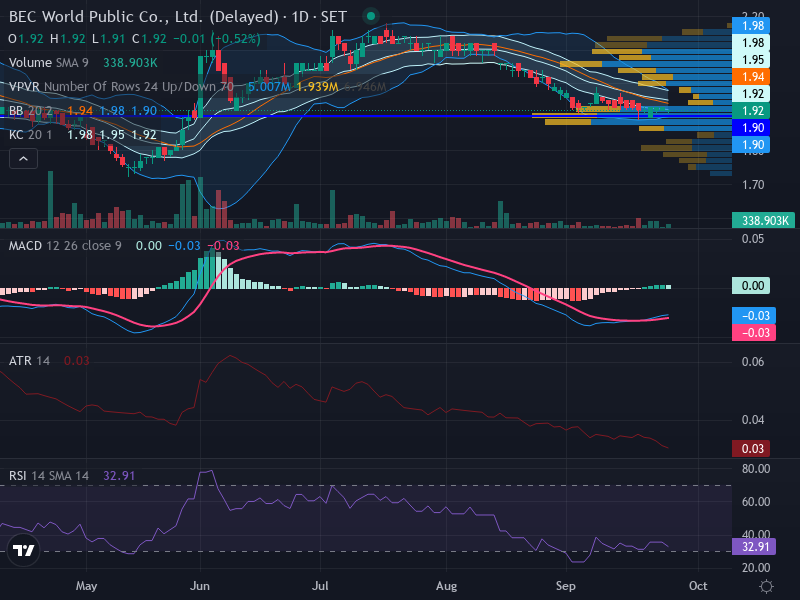Screen dimensions: 800x600
Task: Select the VPVR Number Of Rows indicator legend
Action: pyautogui.click(x=121, y=87)
